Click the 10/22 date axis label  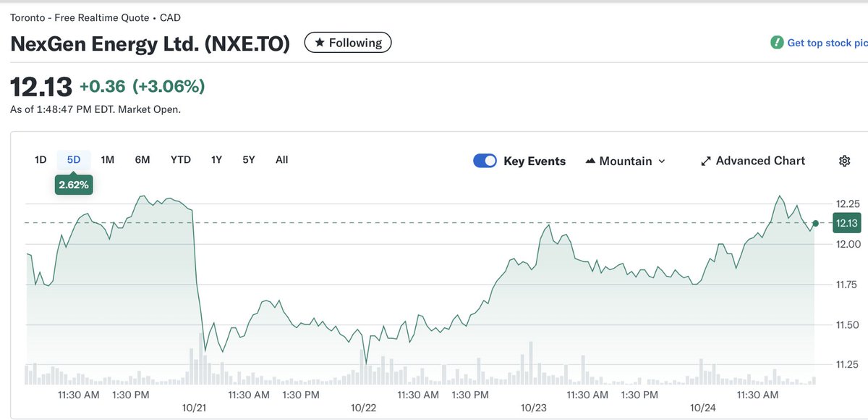pos(363,408)
